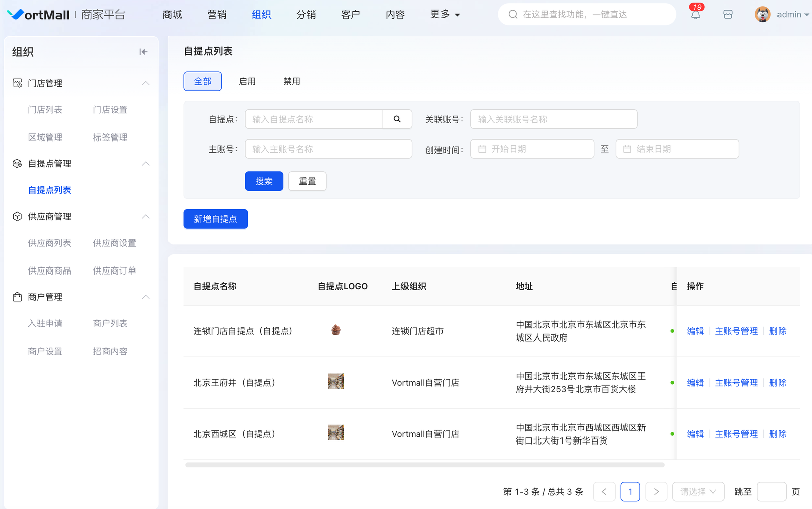Click the store icon next to the bell
The width and height of the screenshot is (812, 509).
pyautogui.click(x=728, y=15)
